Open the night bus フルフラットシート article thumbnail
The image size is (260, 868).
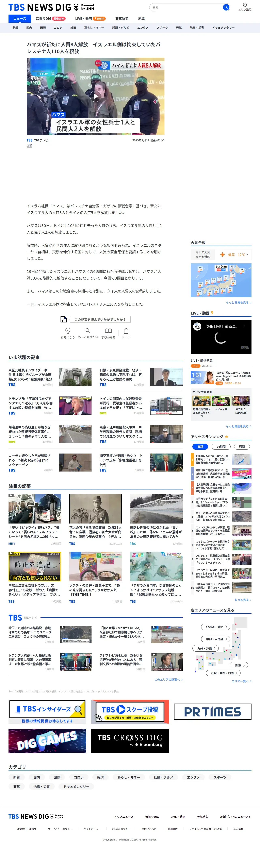tap(35, 509)
